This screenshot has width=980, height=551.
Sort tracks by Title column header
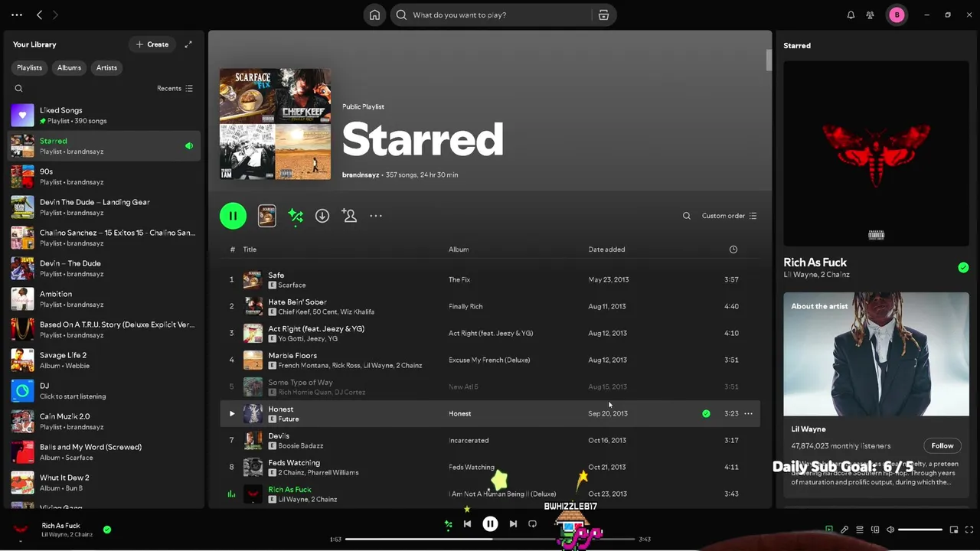(x=250, y=249)
